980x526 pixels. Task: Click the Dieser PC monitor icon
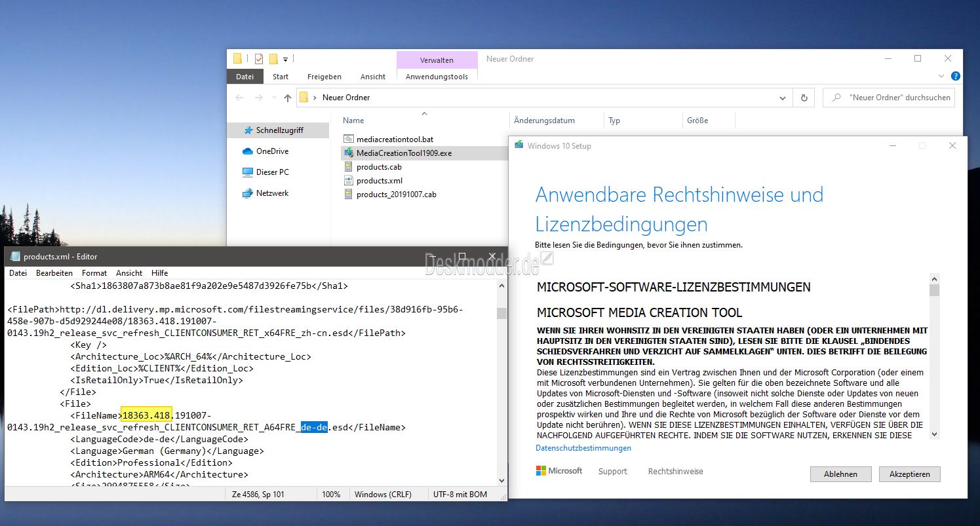pos(248,172)
